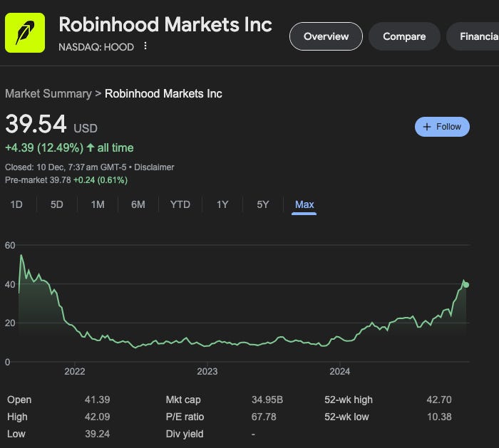This screenshot has height=448, width=499.
Task: Click the Low value 39.24
Action: point(98,434)
